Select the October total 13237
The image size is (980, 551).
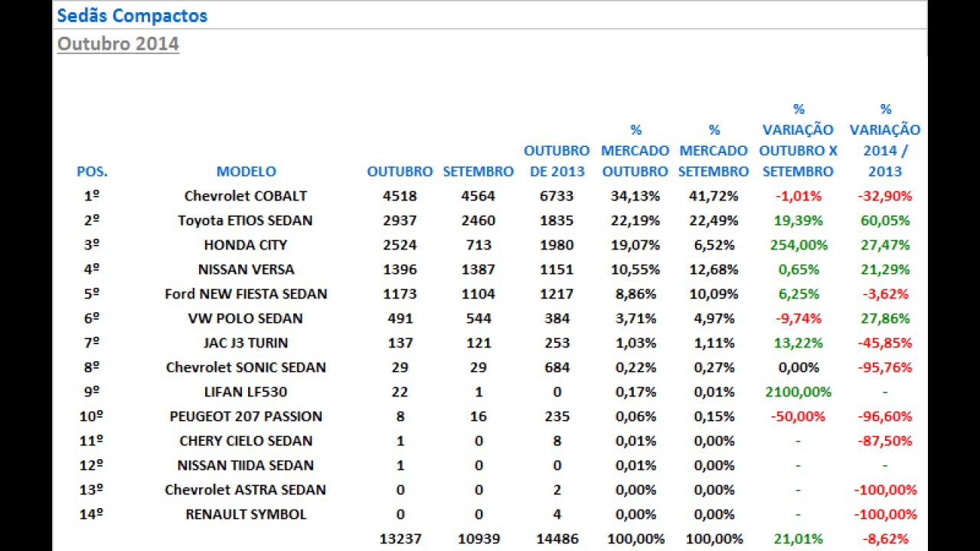coord(400,539)
